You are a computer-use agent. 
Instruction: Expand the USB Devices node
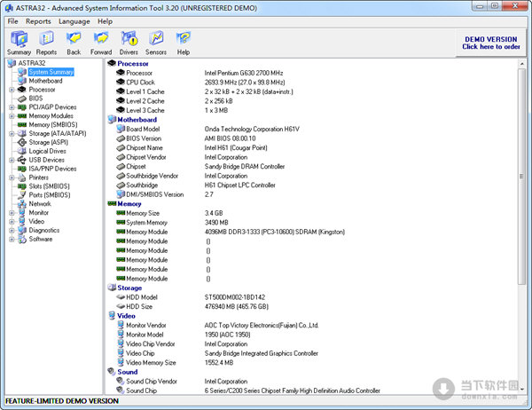point(12,160)
